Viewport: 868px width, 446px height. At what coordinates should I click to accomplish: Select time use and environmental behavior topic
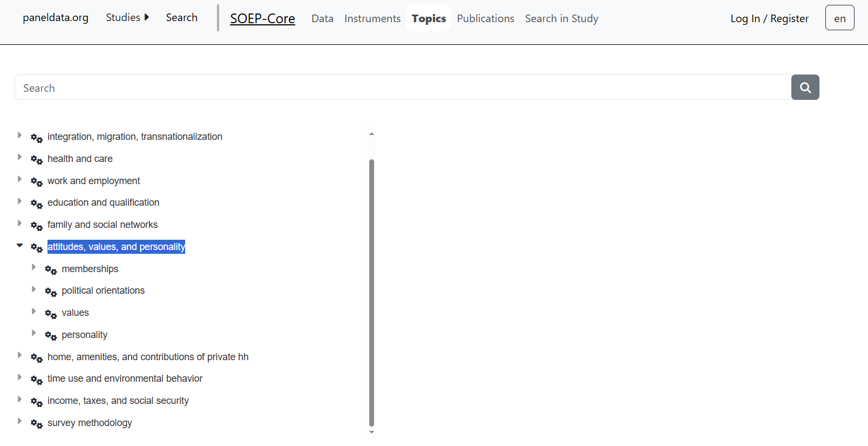[x=125, y=379]
